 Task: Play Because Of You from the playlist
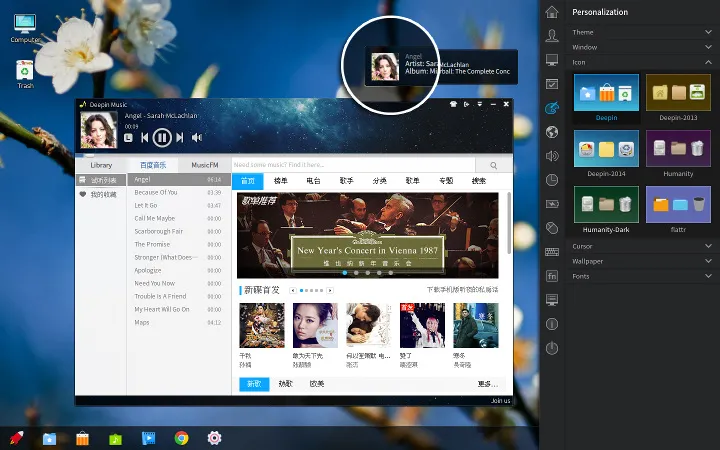[x=179, y=192]
